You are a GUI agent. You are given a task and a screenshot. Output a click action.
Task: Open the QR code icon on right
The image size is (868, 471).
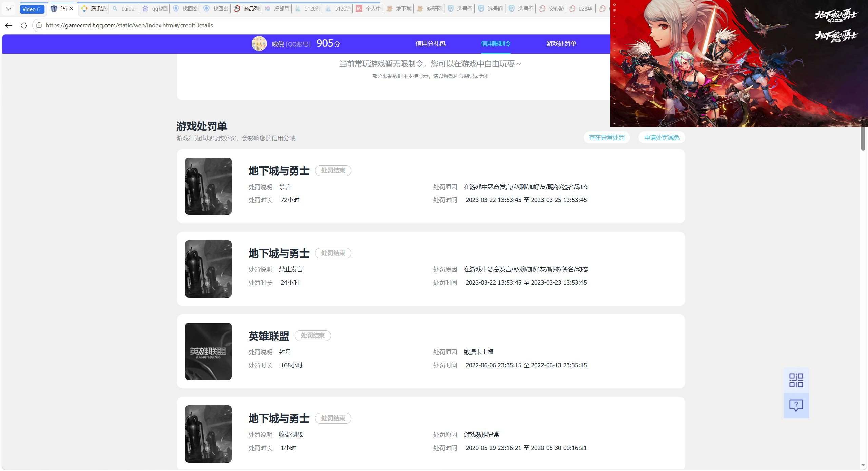click(x=796, y=381)
